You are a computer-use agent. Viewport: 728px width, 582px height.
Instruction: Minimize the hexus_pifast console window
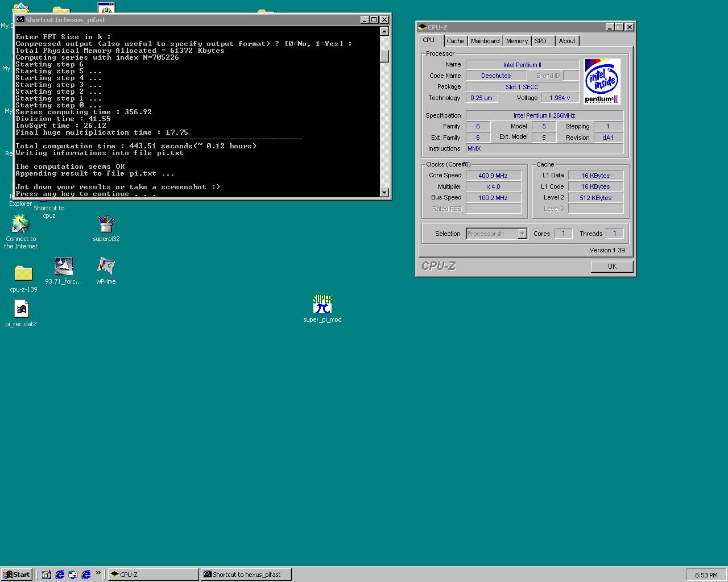click(x=365, y=19)
